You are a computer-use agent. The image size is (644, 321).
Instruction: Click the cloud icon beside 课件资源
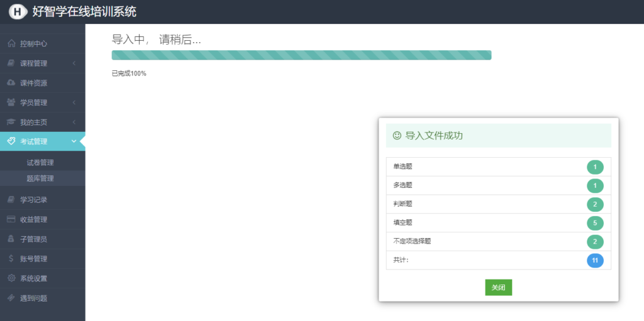pyautogui.click(x=11, y=83)
